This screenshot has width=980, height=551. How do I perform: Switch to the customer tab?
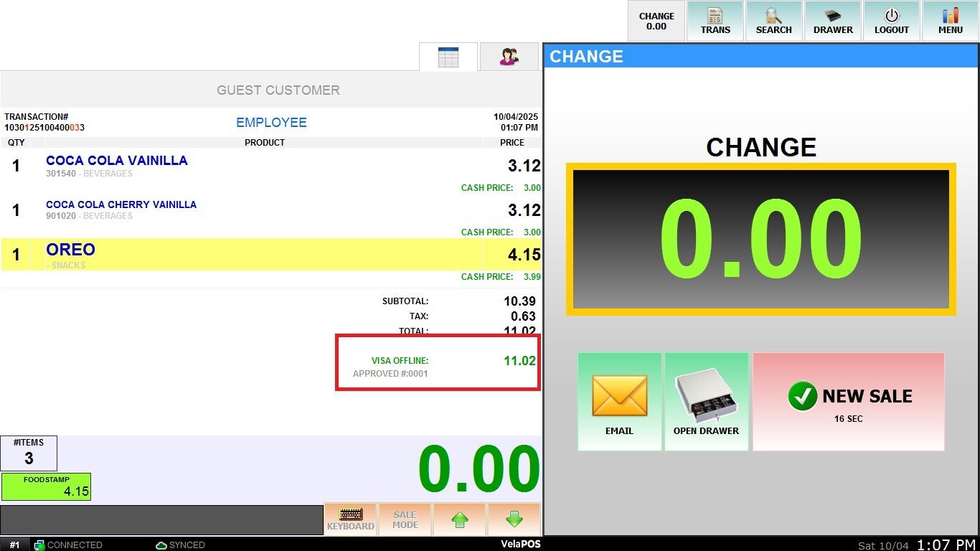(509, 57)
